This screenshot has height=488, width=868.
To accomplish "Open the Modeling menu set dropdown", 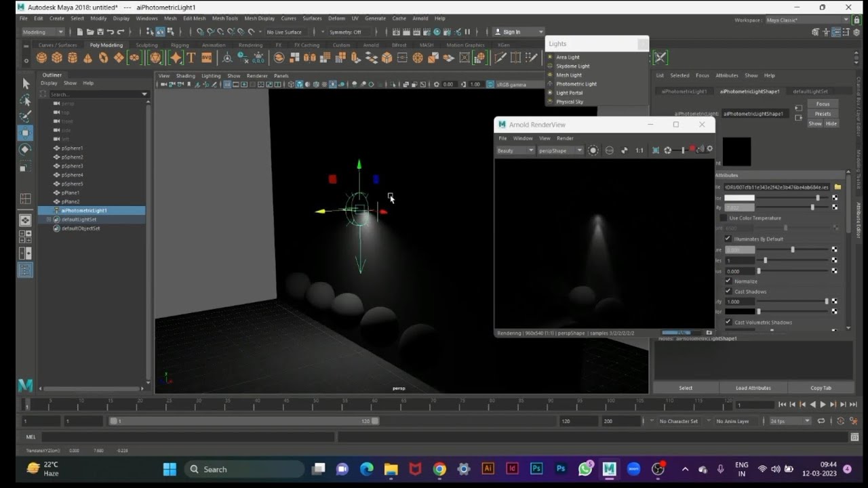I will pyautogui.click(x=43, y=32).
